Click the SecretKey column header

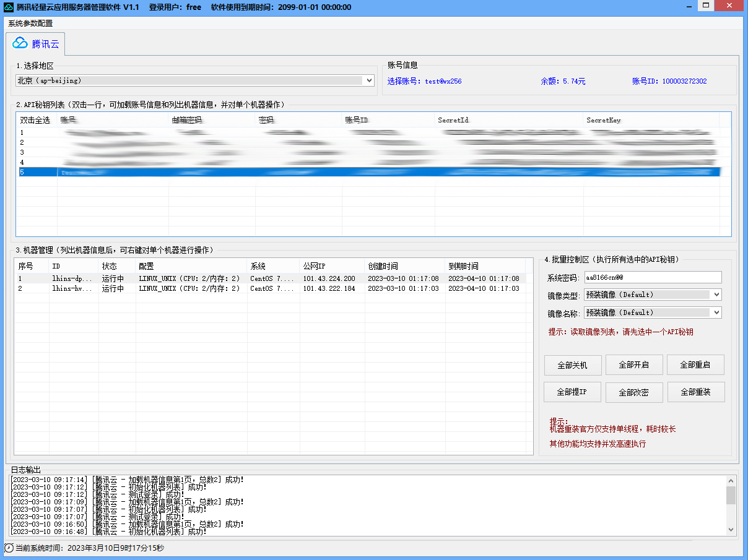(x=651, y=120)
